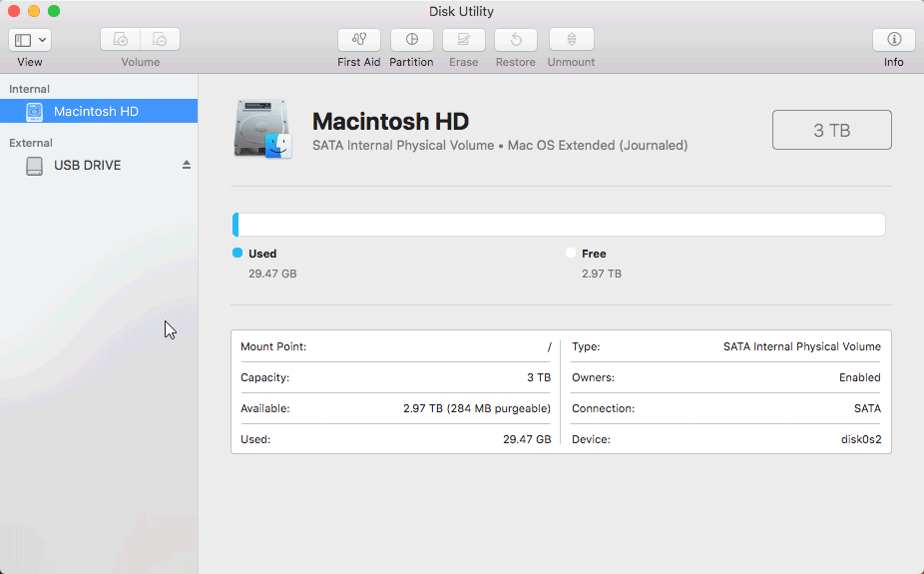The image size is (924, 574).
Task: Click the Macintosh HD sidebar disk icon
Action: pyautogui.click(x=35, y=112)
